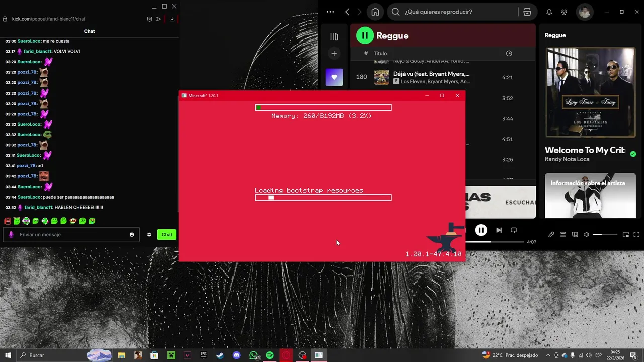The width and height of the screenshot is (644, 362).
Task: Skip to next track in Spotify
Action: coord(499,230)
